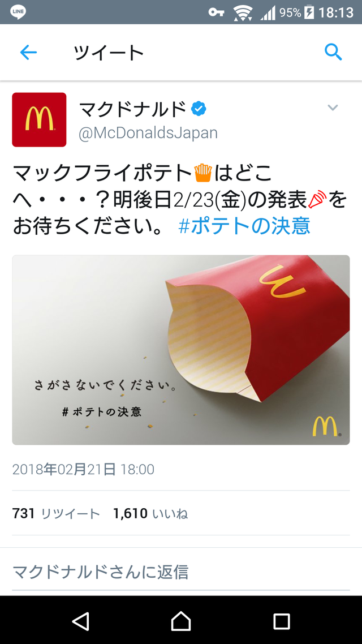Tap the LINE notification icon
This screenshot has width=362, height=644.
[x=18, y=12]
